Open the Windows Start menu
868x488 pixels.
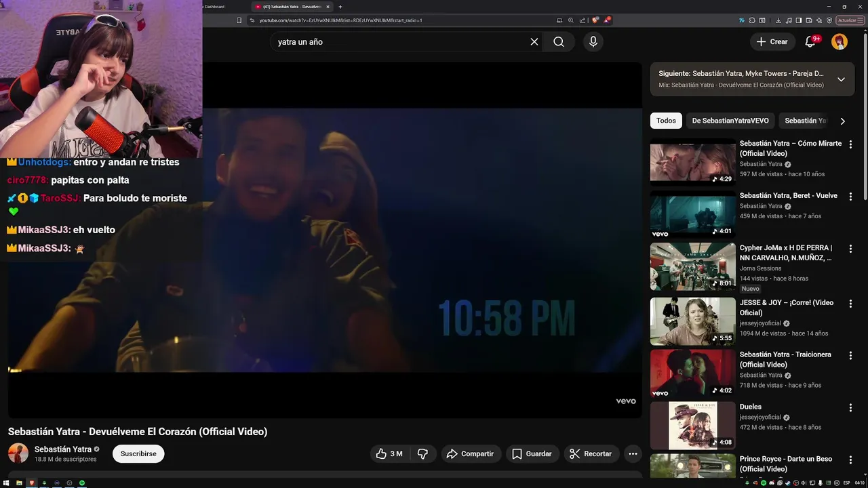pyautogui.click(x=6, y=483)
